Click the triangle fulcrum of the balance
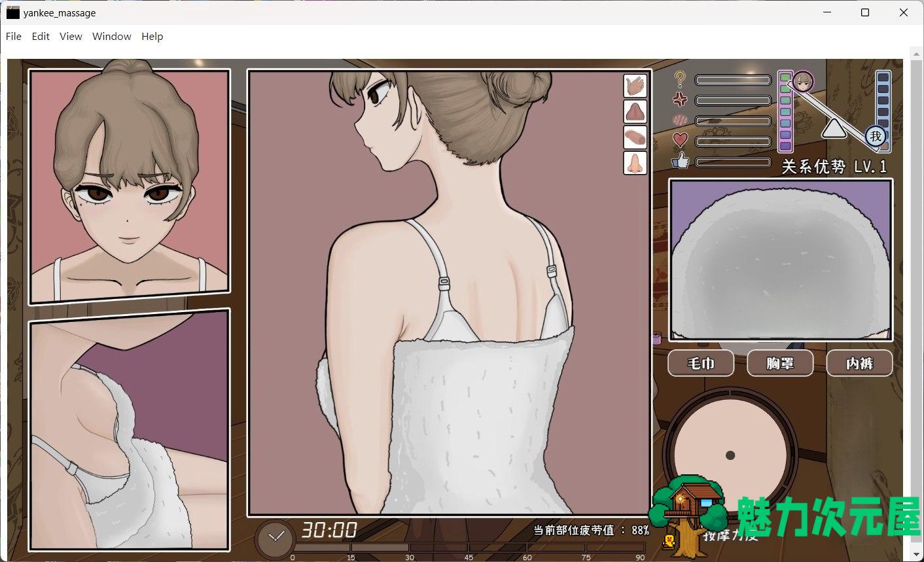 (x=834, y=129)
